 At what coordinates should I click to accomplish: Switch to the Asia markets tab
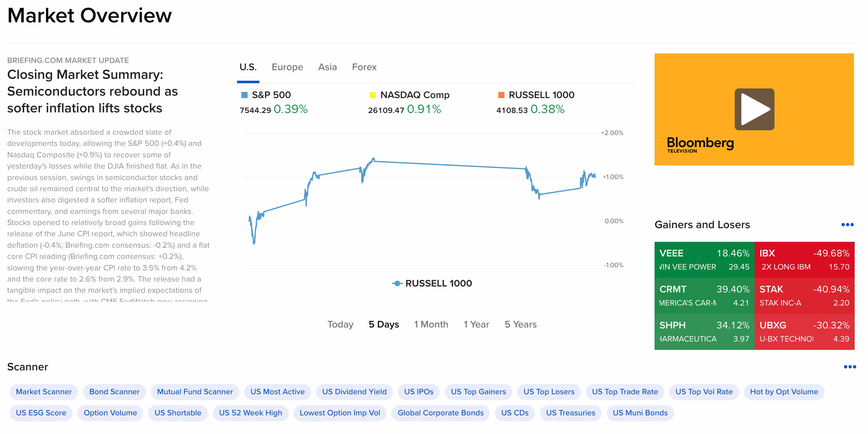(327, 67)
